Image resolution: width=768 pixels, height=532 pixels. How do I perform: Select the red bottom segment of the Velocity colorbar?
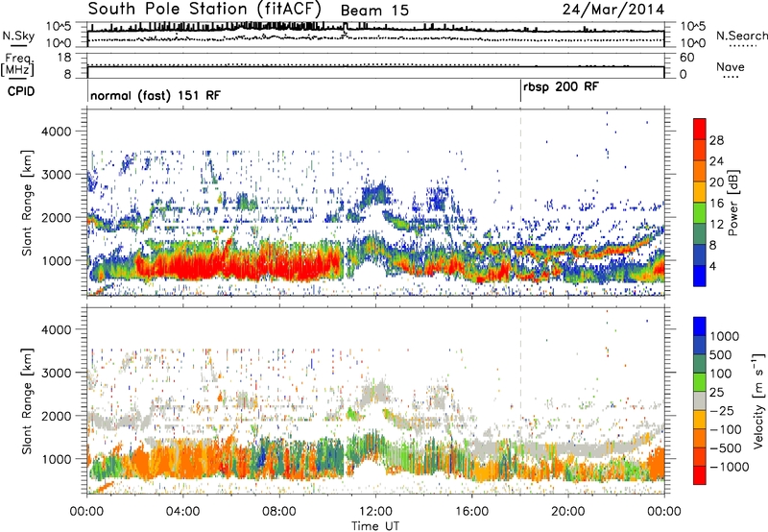pyautogui.click(x=700, y=475)
